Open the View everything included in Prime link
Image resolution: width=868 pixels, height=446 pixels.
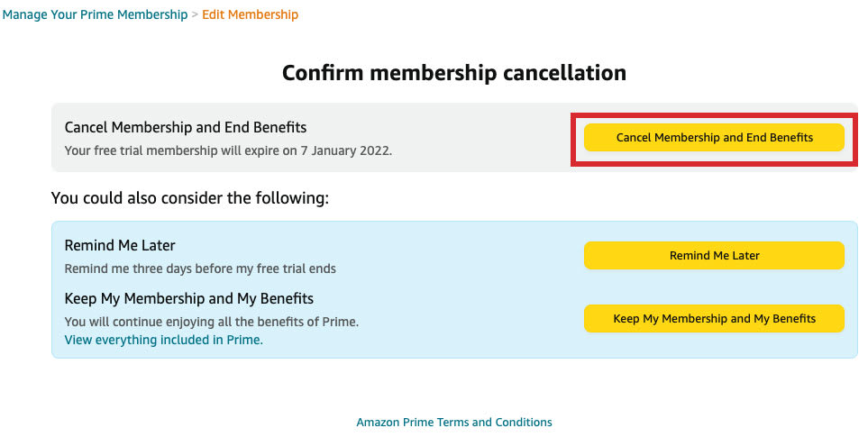(x=163, y=341)
